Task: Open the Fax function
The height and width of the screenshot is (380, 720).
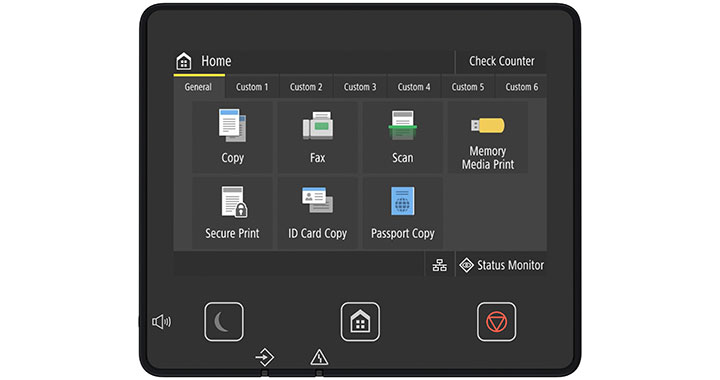Action: click(x=317, y=137)
